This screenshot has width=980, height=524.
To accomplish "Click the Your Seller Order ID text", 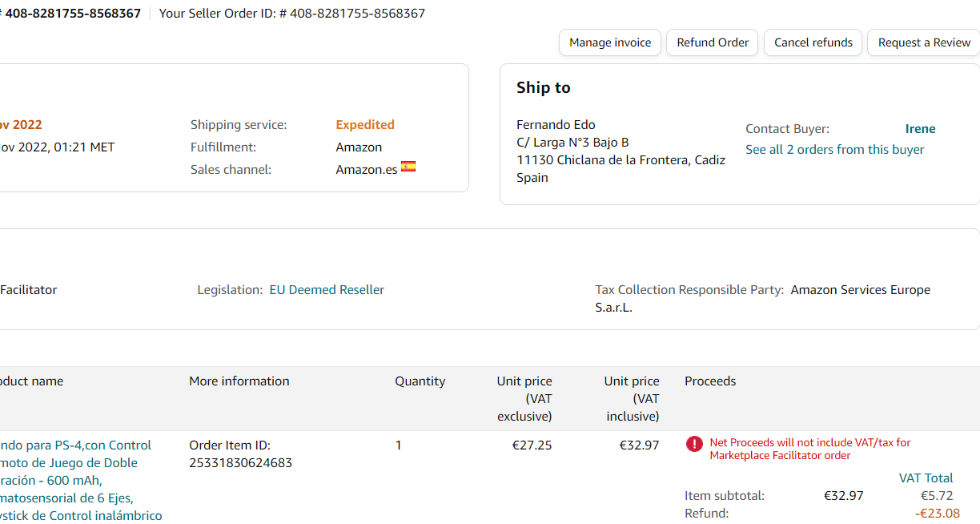I will pos(292,14).
